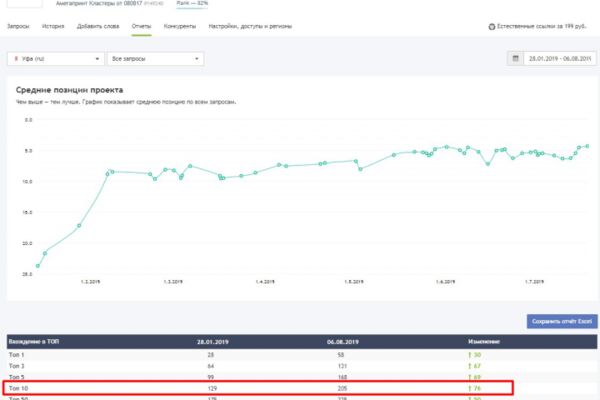The height and width of the screenshot is (400, 600).
Task: Click the calendar icon beside the date range
Action: pos(515,59)
